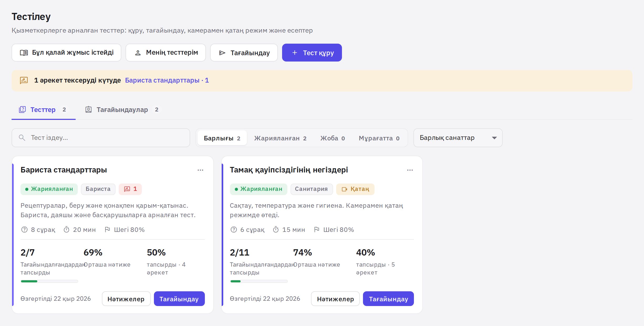
Task: Click the send arrow icon beside the top 'Тағайындау'
Action: point(222,53)
